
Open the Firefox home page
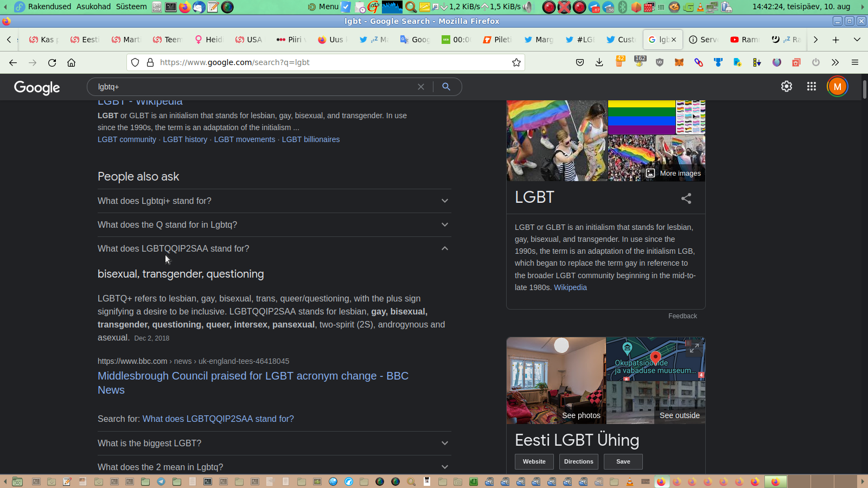[71, 62]
